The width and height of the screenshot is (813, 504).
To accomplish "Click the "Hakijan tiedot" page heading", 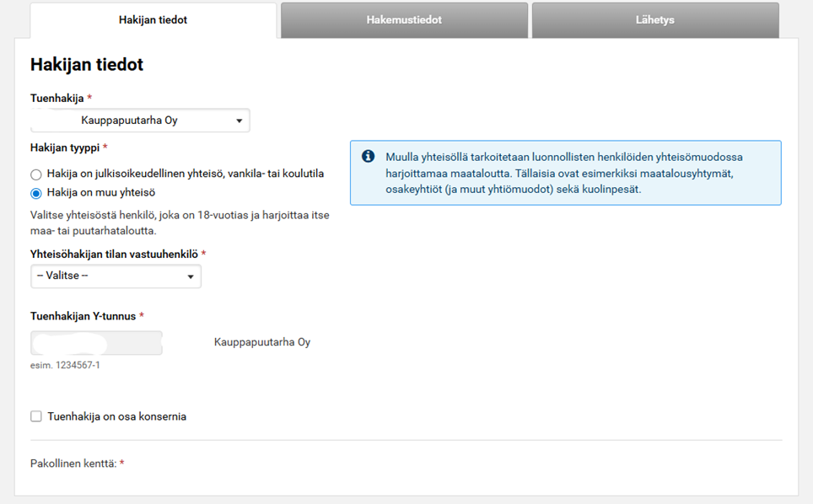I will coord(87,65).
